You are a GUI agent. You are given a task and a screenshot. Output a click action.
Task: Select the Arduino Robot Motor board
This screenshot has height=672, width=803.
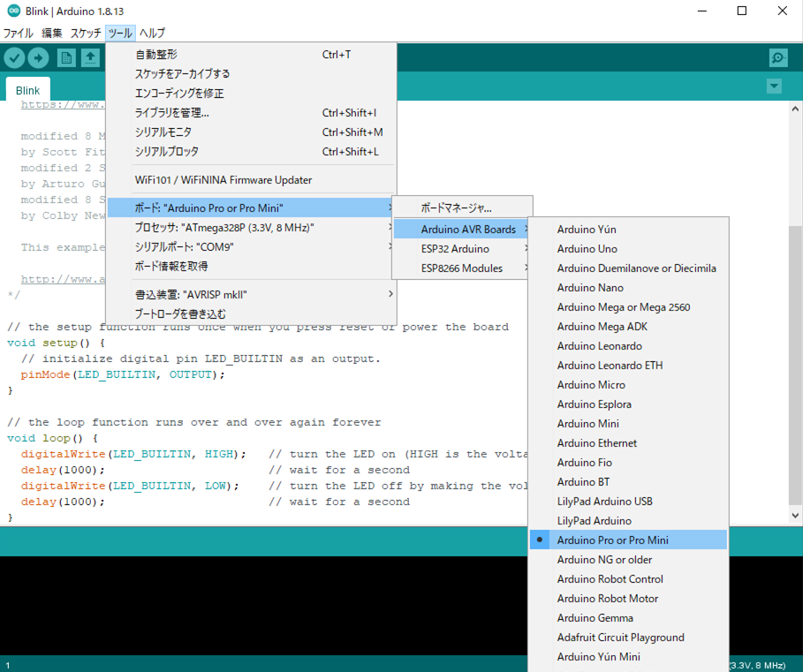click(x=628, y=599)
